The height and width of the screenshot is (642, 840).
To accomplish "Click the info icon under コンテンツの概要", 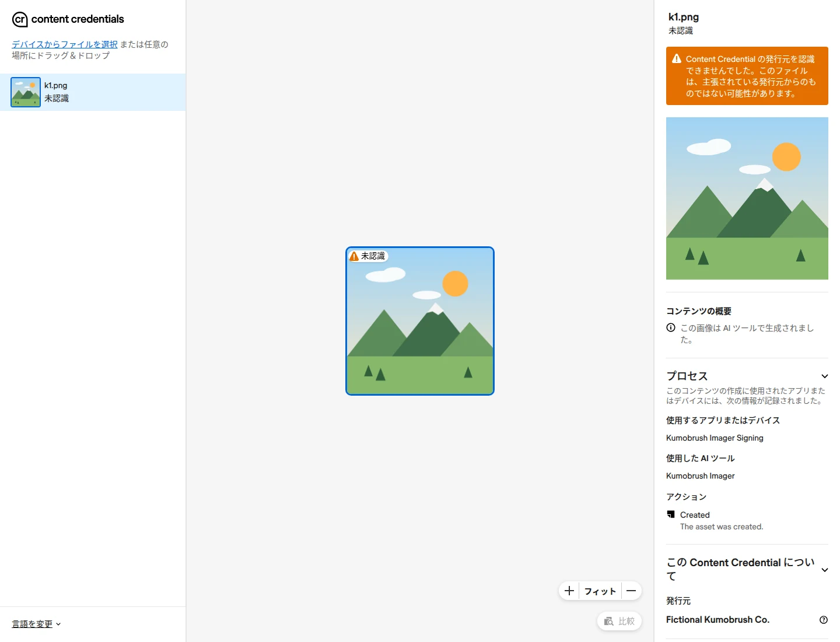I will (671, 327).
